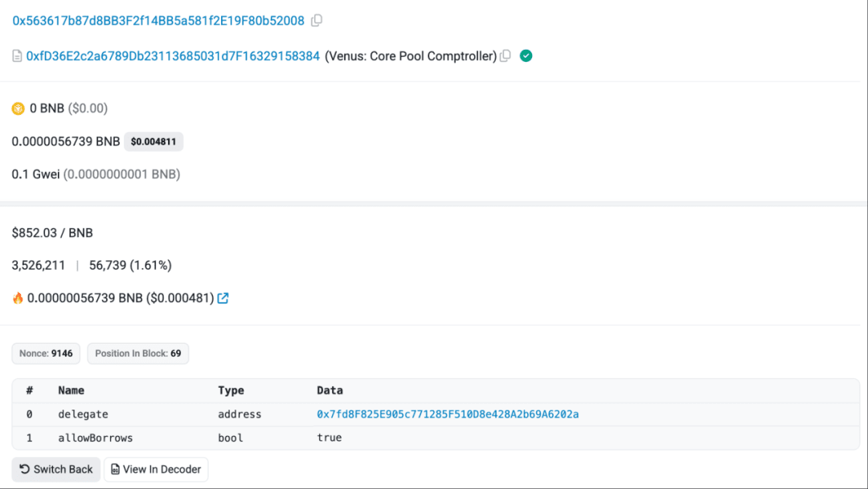Select the gas limit 3,526,211
This screenshot has width=868, height=489.
[x=39, y=266]
